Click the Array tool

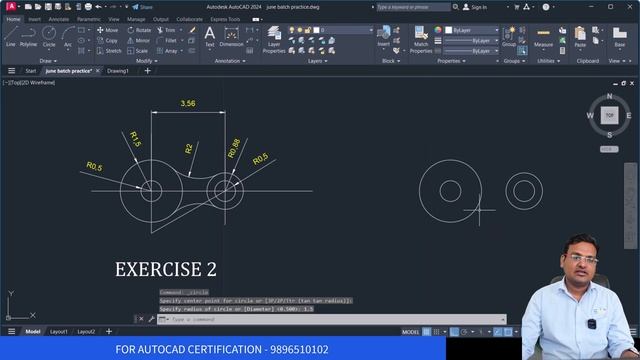tap(167, 51)
